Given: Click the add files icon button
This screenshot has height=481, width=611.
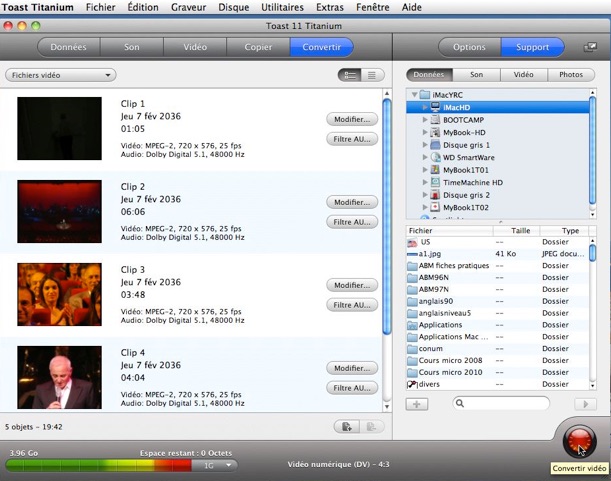Looking at the screenshot, I should point(346,427).
